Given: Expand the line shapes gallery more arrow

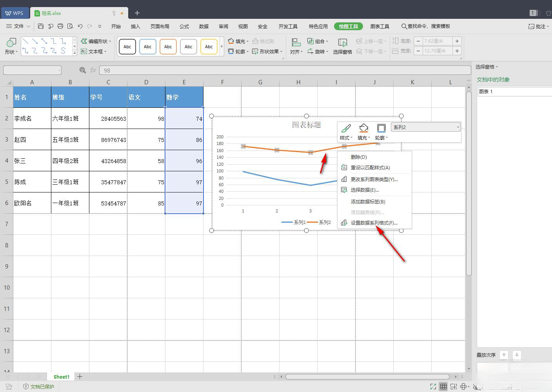Looking at the screenshot, I should (x=74, y=53).
